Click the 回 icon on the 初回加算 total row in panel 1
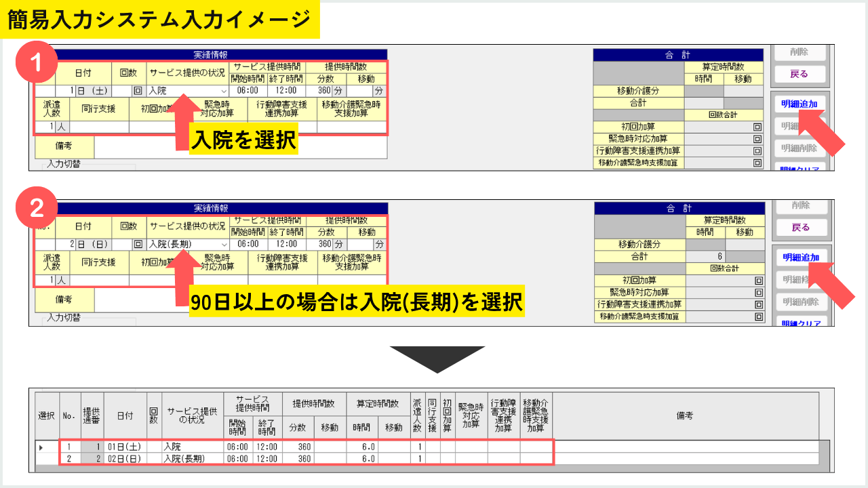This screenshot has width=868, height=488. 757,127
